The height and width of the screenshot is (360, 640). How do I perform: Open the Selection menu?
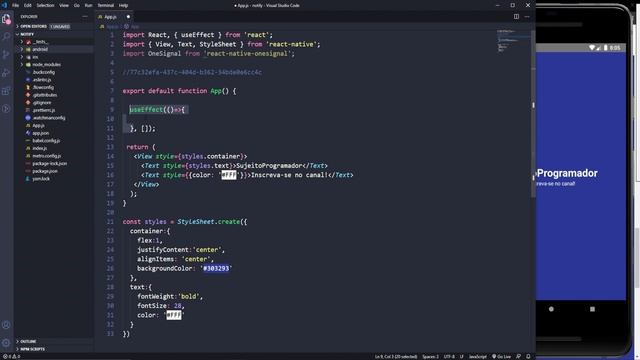coord(45,5)
